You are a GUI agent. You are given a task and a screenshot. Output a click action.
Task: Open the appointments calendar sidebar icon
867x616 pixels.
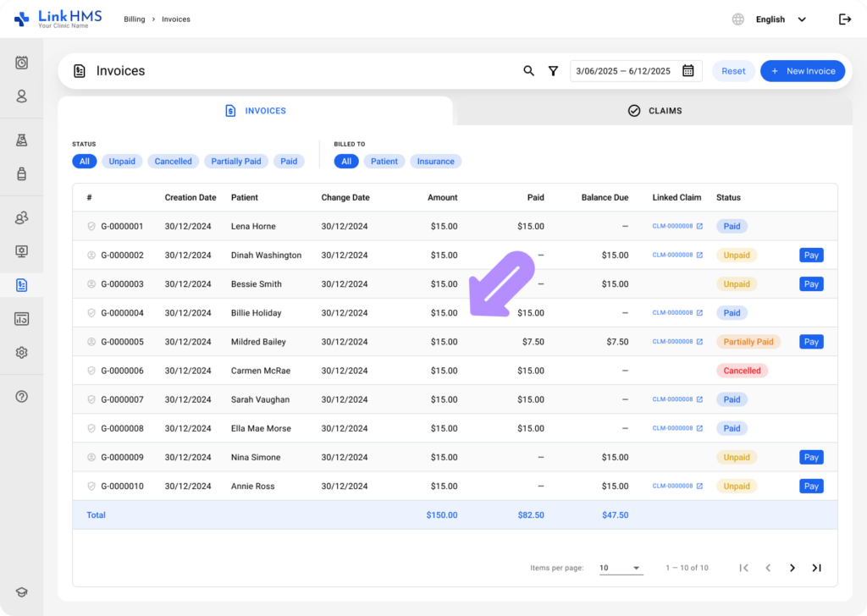(21, 63)
